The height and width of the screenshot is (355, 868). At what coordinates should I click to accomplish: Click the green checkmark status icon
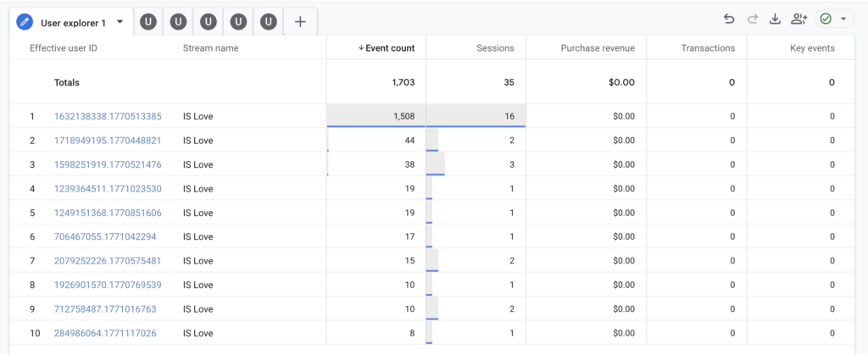click(x=826, y=19)
